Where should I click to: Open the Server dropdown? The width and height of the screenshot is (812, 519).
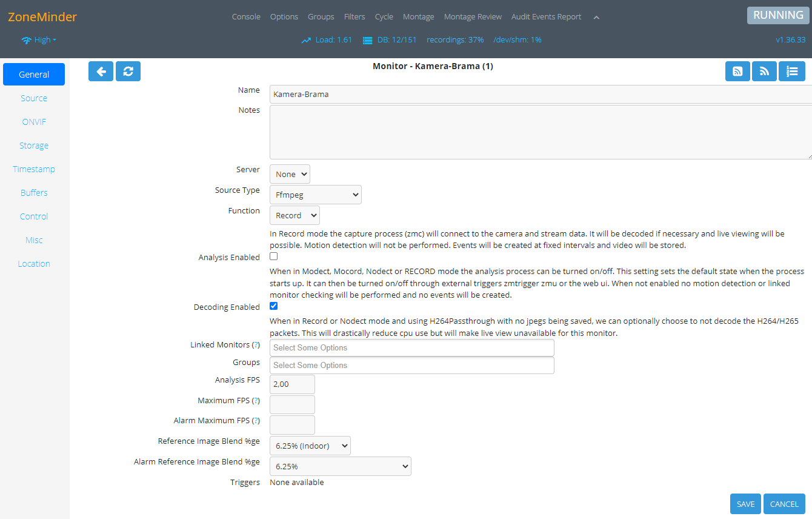pyautogui.click(x=290, y=174)
